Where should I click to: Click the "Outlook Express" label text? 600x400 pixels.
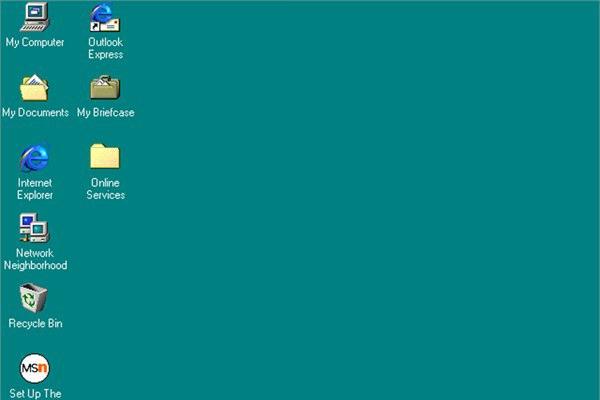click(106, 48)
